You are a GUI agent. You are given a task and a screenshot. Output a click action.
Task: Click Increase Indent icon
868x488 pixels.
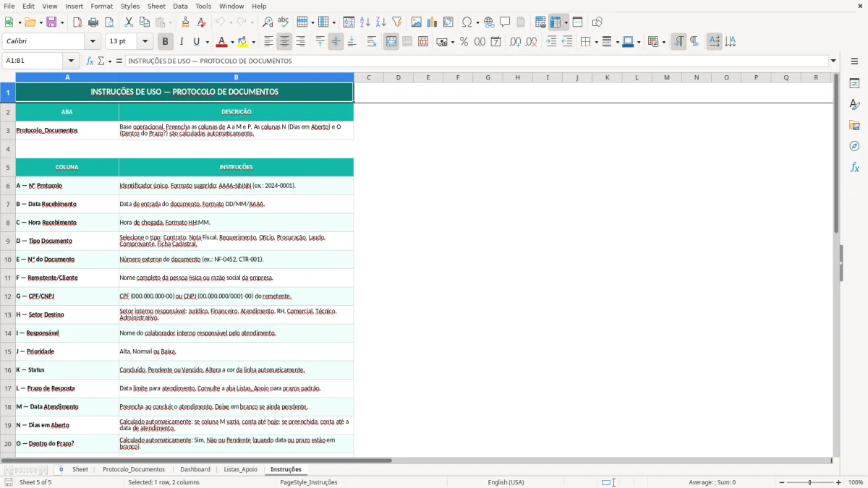click(x=551, y=42)
